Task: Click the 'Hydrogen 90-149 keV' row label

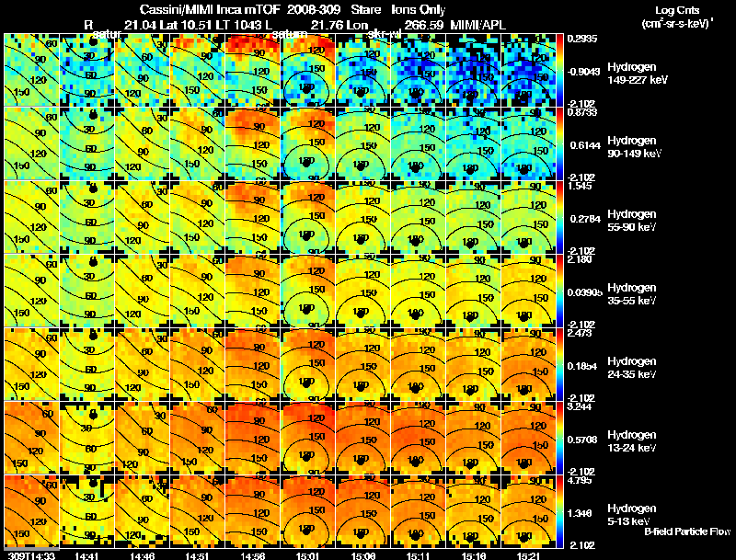Action: (x=634, y=147)
